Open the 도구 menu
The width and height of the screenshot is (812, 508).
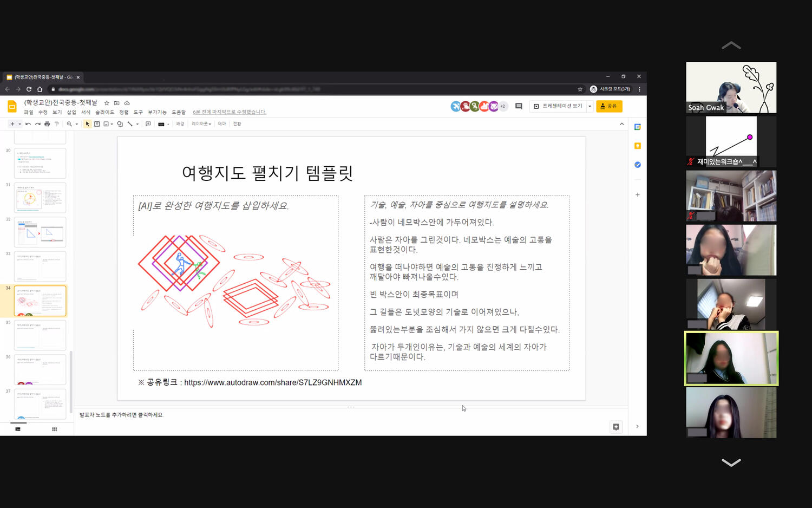pyautogui.click(x=139, y=112)
